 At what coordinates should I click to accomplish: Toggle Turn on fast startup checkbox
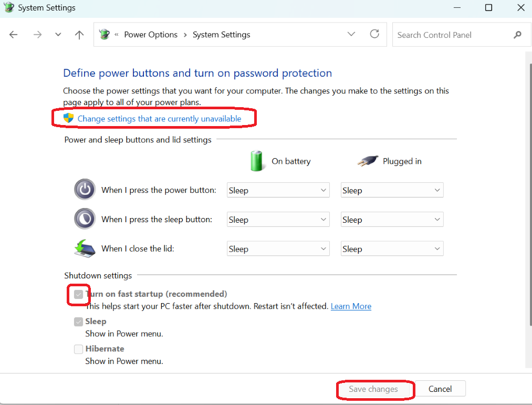pyautogui.click(x=78, y=294)
